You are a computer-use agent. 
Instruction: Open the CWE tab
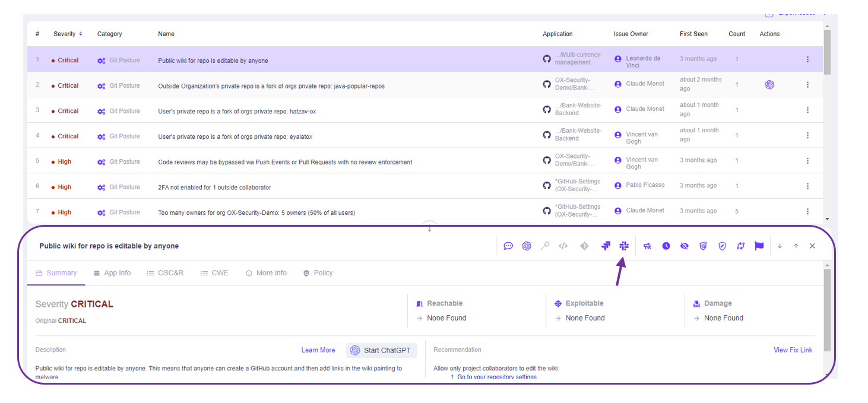[214, 273]
